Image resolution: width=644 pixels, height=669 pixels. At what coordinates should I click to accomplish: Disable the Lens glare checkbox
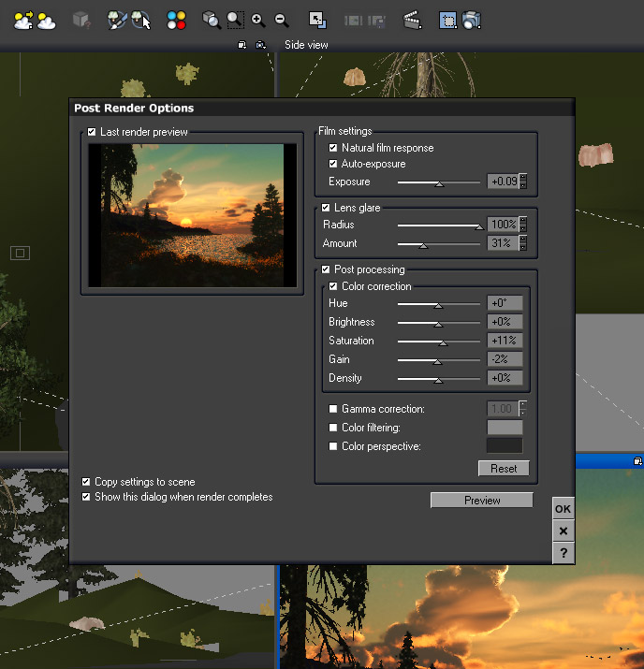326,208
